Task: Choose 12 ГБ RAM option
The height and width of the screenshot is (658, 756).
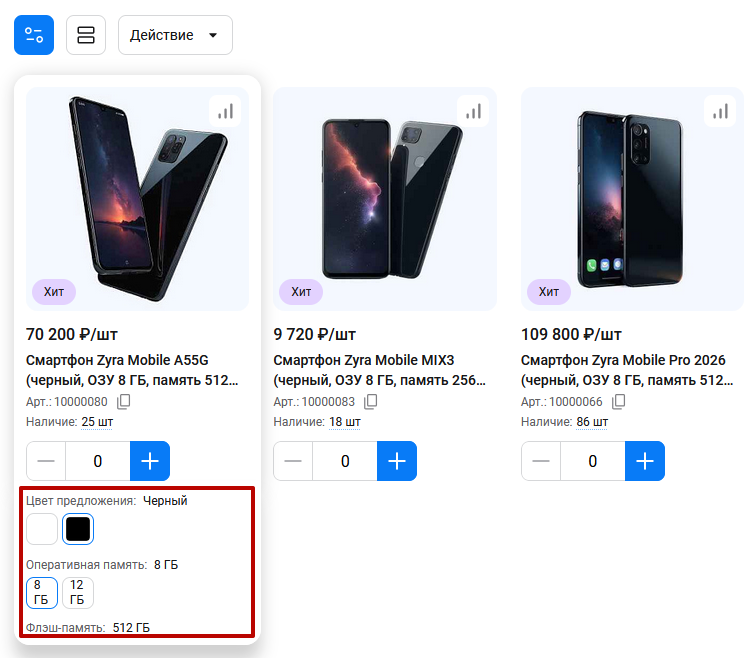Action: 78,593
